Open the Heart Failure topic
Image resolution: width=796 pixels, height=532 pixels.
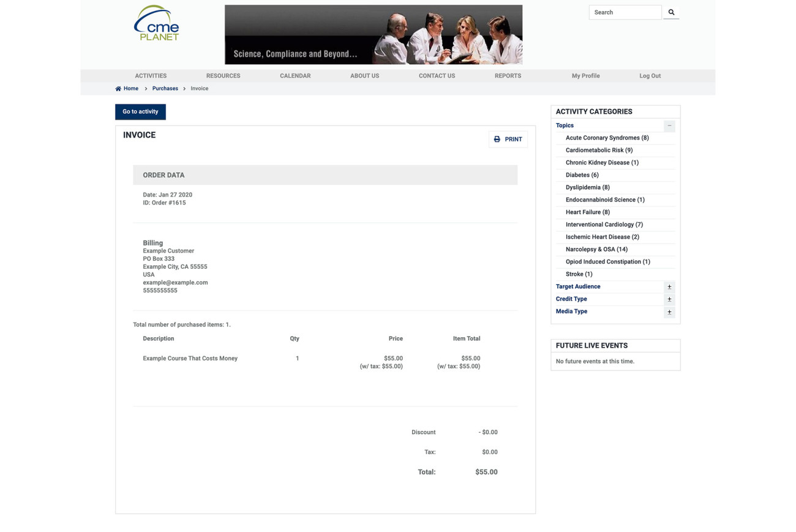(x=587, y=212)
